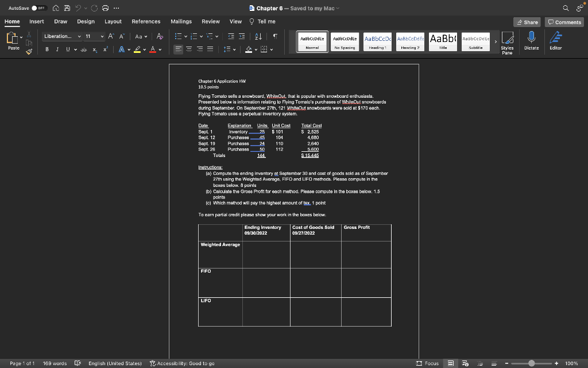This screenshot has height=368, width=588.
Task: Click the Tell me search box
Action: tap(262, 21)
